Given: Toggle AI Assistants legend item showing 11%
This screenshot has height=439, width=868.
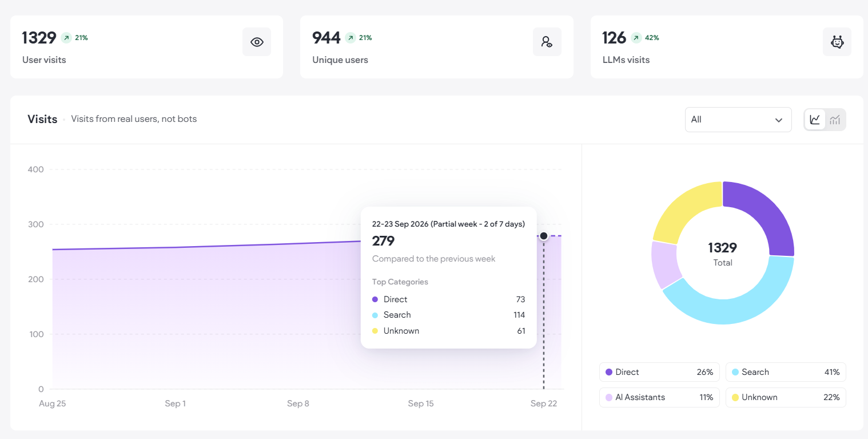Looking at the screenshot, I should click(659, 397).
